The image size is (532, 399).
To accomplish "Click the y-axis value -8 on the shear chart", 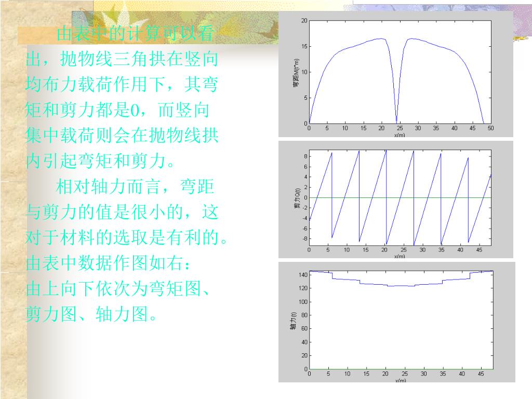I will tap(304, 239).
